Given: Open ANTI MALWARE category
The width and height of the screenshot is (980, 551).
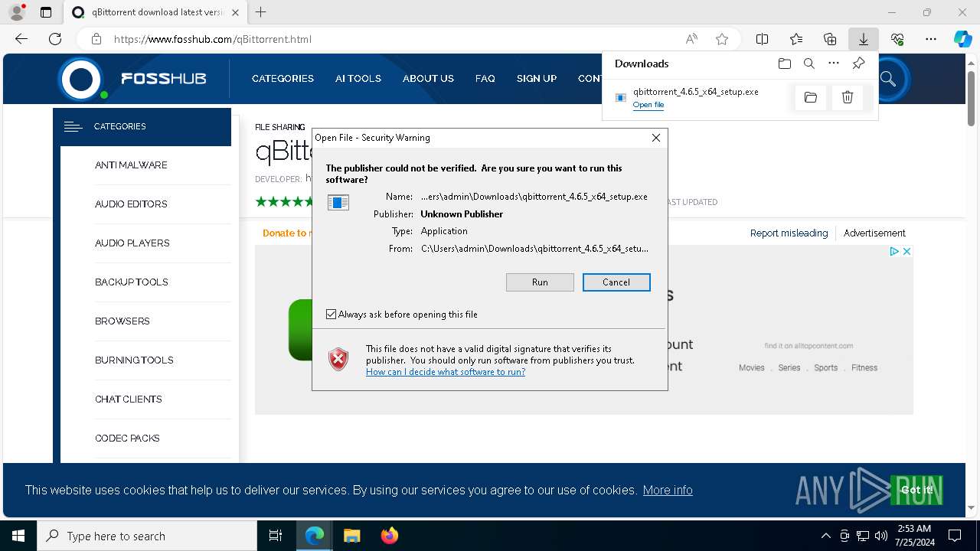Looking at the screenshot, I should point(131,165).
